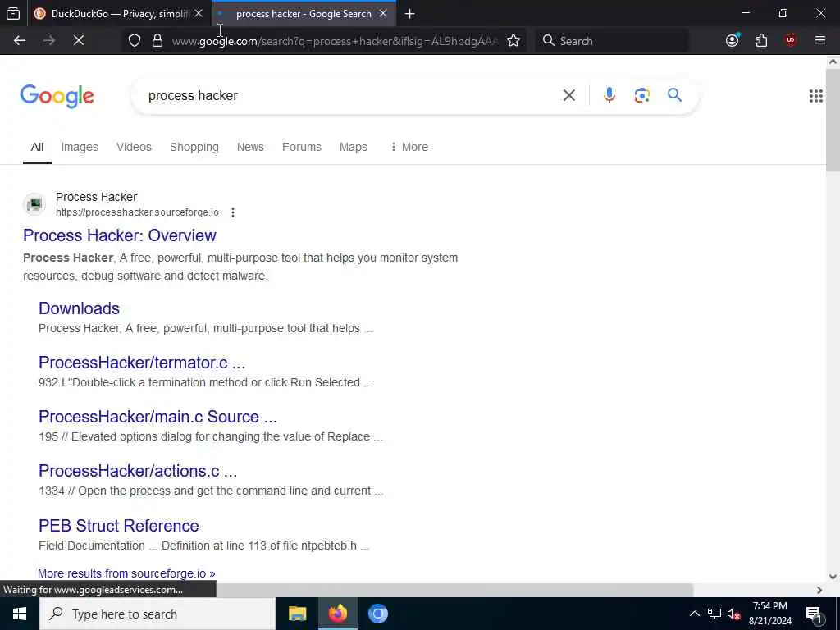Open the blue circle app in the taskbar
The height and width of the screenshot is (630, 840).
point(377,614)
